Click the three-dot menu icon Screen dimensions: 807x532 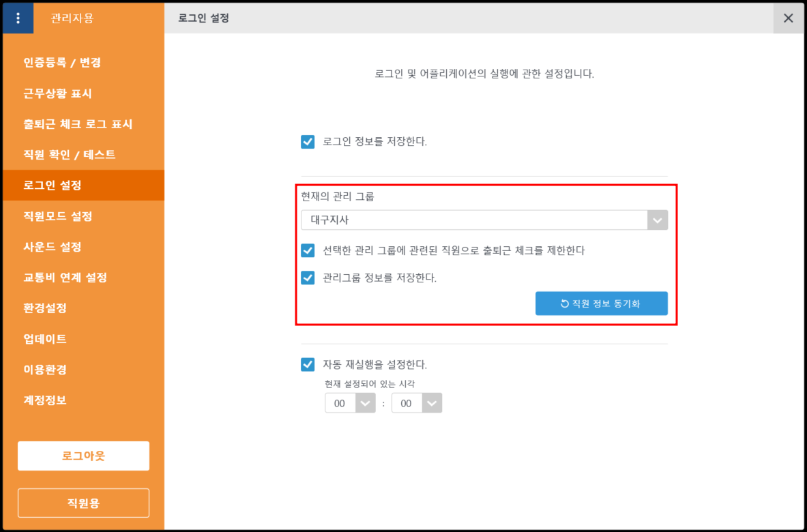[x=18, y=18]
